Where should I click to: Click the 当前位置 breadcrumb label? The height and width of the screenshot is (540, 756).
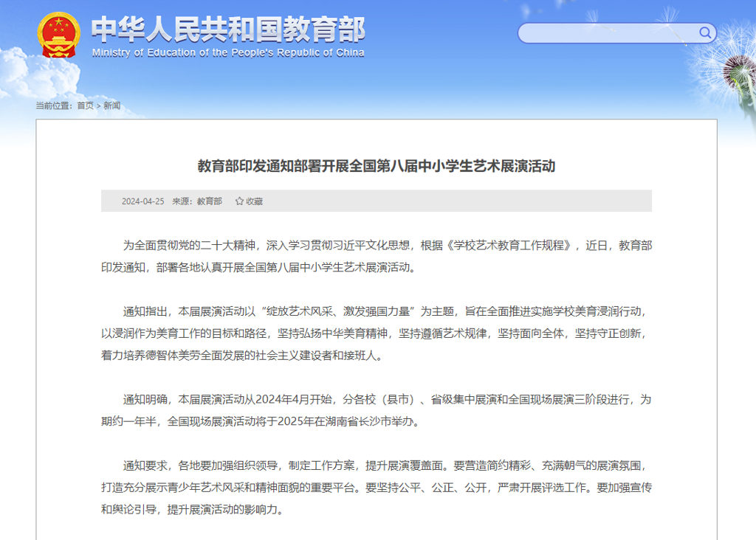click(55, 105)
